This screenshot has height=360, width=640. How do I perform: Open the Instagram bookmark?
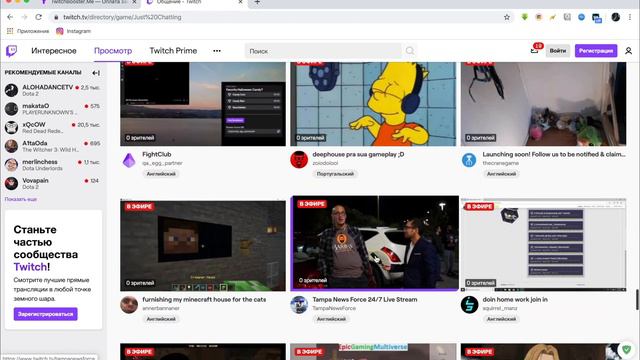coord(73,31)
